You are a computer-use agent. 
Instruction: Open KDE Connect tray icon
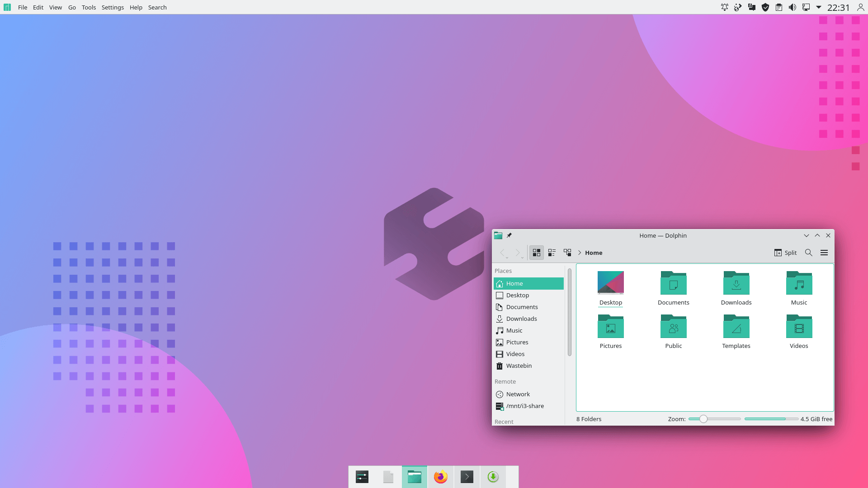tap(738, 7)
